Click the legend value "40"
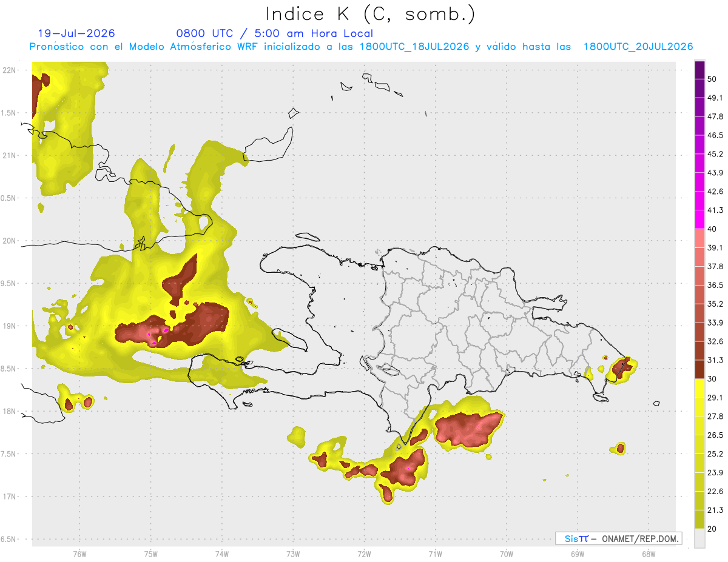 pyautogui.click(x=712, y=229)
